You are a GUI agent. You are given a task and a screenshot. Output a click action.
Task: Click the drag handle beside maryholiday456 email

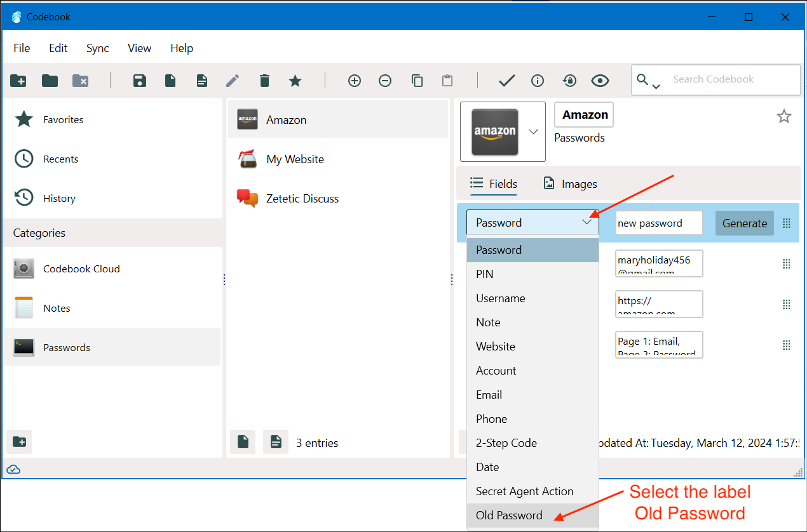click(787, 263)
